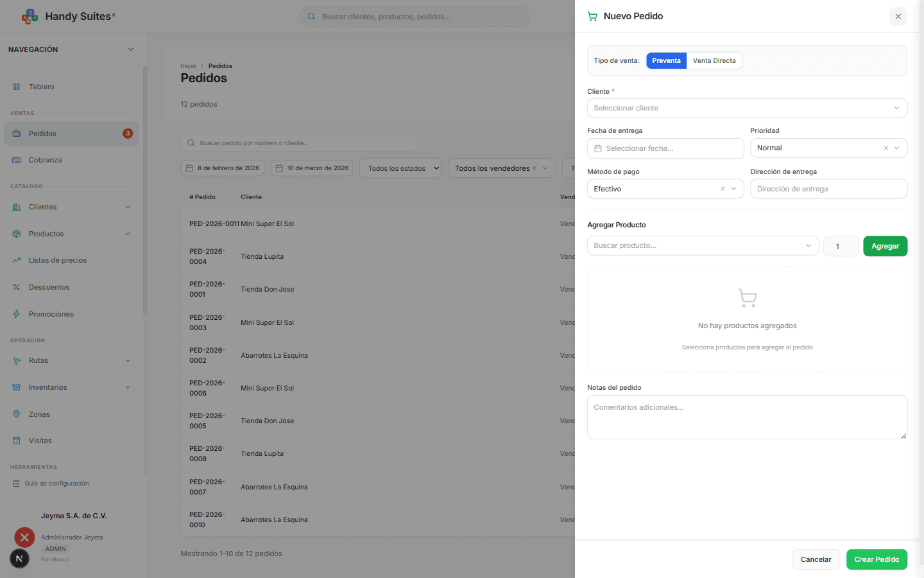The image size is (924, 578).
Task: Click the product quantity field
Action: pos(841,247)
